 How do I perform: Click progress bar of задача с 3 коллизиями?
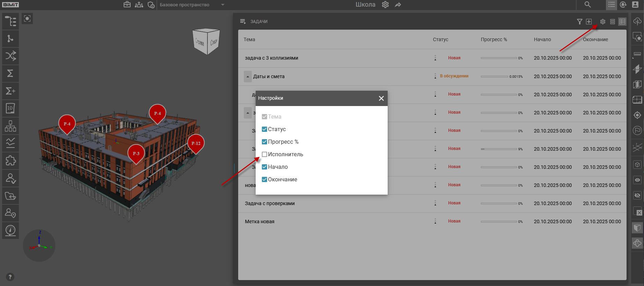tap(498, 58)
